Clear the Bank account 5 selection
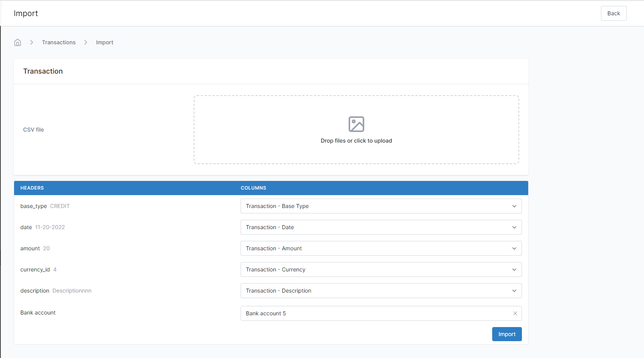The height and width of the screenshot is (358, 644). tap(515, 313)
